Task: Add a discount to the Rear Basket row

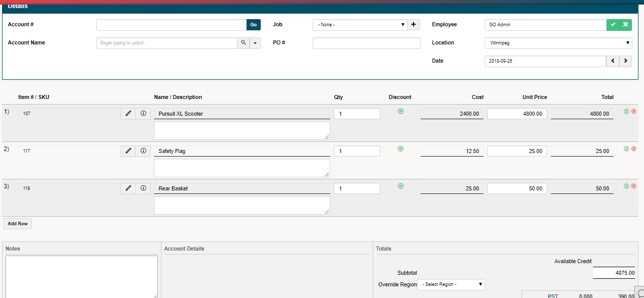Action: click(400, 186)
